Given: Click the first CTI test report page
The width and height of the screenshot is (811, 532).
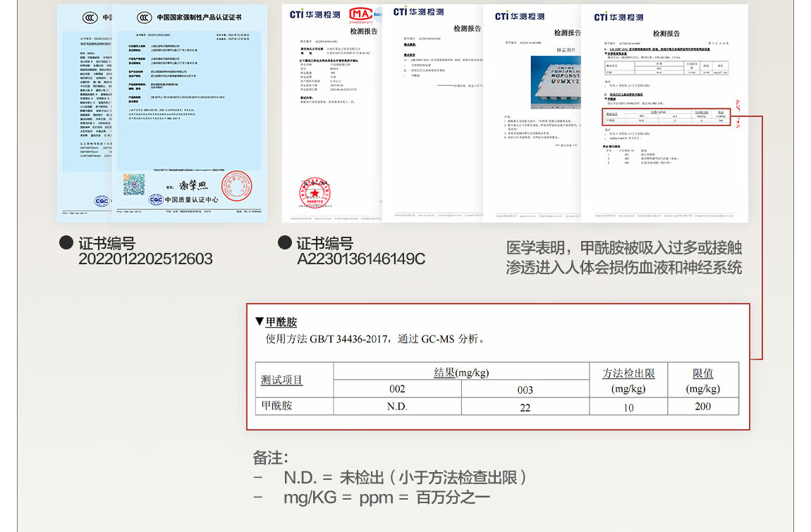Looking at the screenshot, I should 332,113.
